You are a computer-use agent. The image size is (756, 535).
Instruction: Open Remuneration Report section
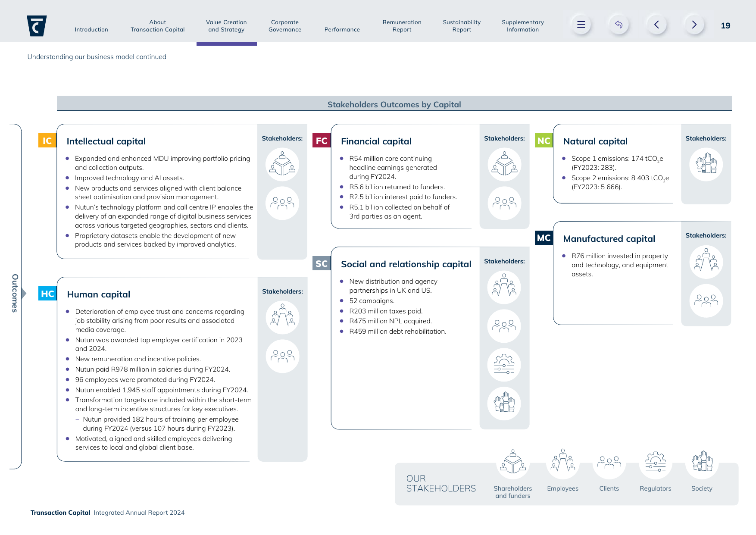coord(402,26)
